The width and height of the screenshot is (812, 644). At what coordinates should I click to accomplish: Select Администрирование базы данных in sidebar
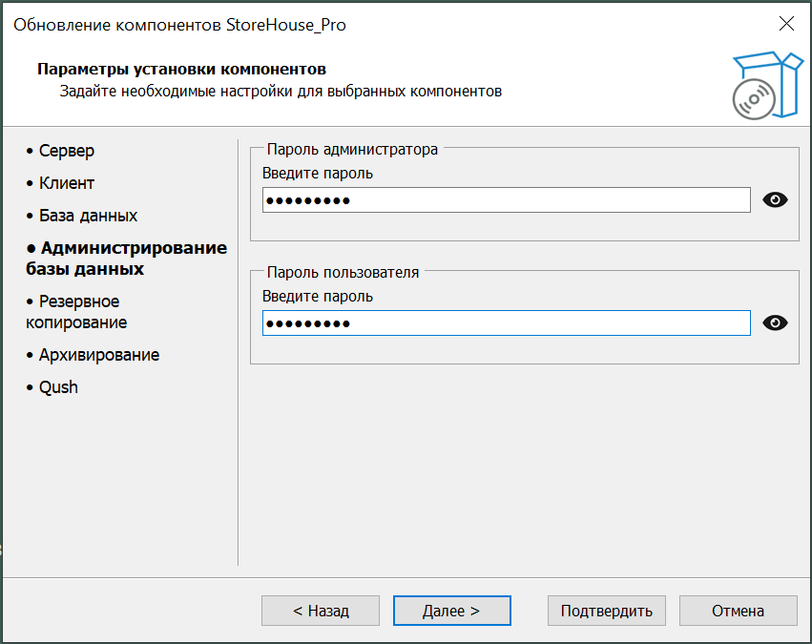pyautogui.click(x=126, y=259)
